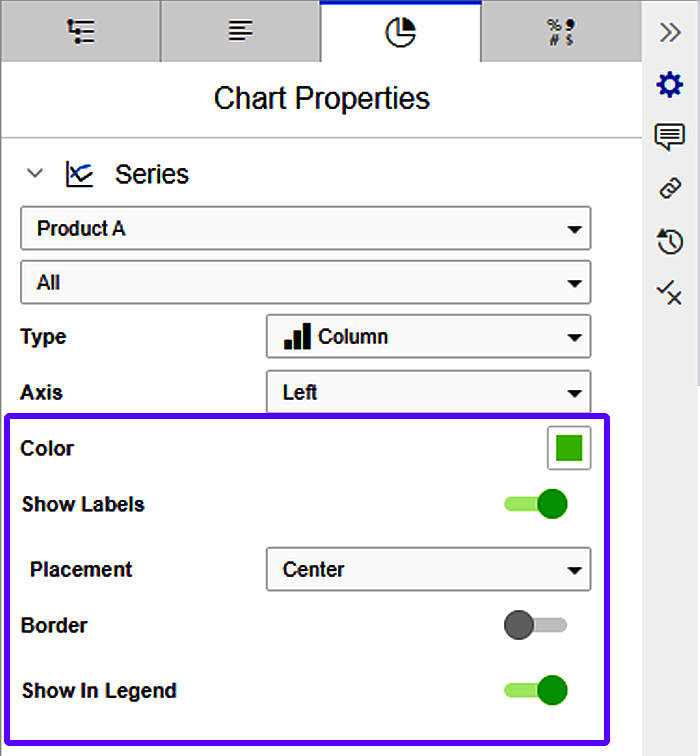Enable the Border toggle
700x756 pixels.
[x=535, y=626]
